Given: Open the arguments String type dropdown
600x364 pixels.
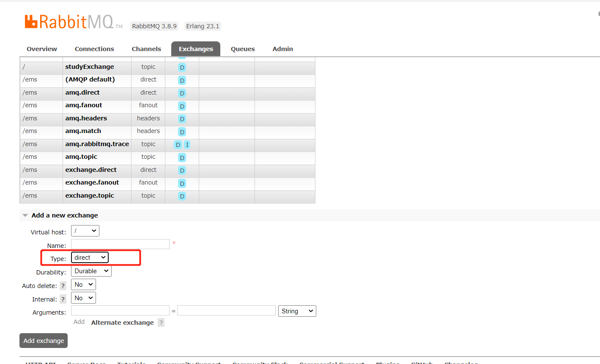Looking at the screenshot, I should (x=297, y=311).
